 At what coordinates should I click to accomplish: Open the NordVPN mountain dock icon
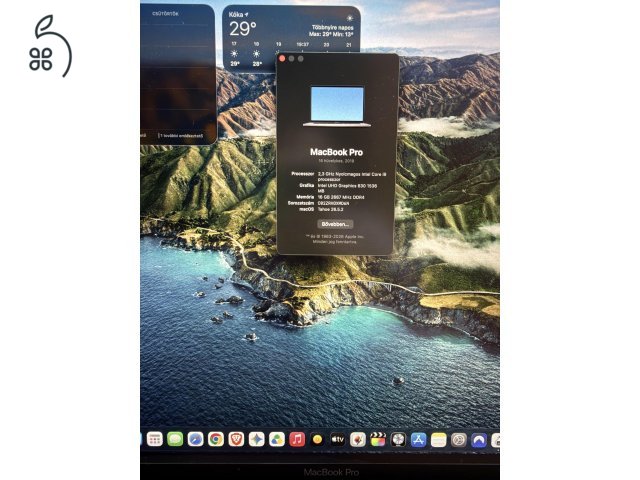point(479,440)
